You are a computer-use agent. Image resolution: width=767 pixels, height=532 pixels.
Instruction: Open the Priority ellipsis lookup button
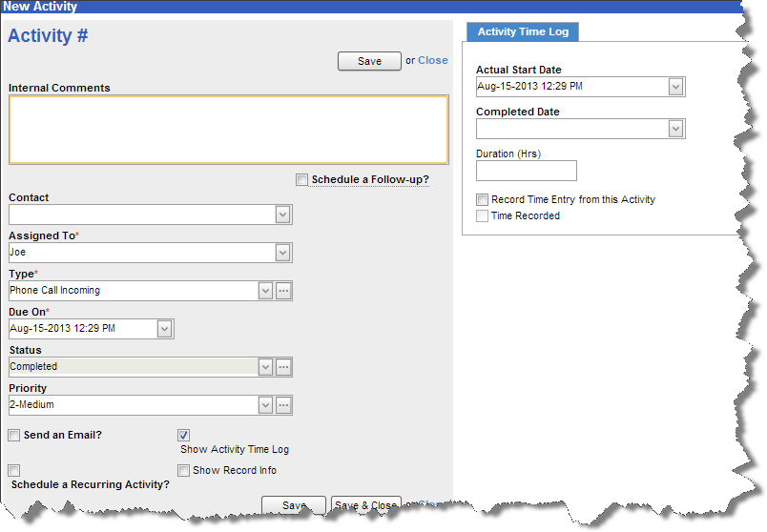[283, 405]
